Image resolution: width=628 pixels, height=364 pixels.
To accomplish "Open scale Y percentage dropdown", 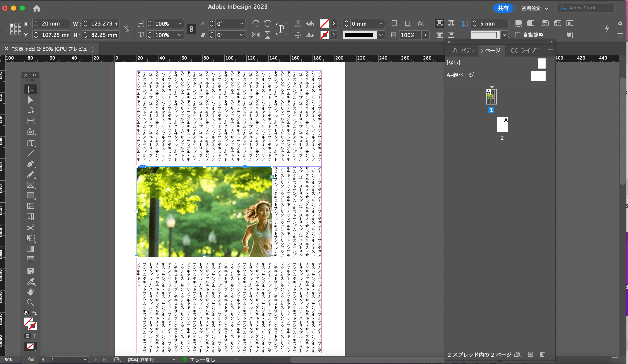I will 180,35.
